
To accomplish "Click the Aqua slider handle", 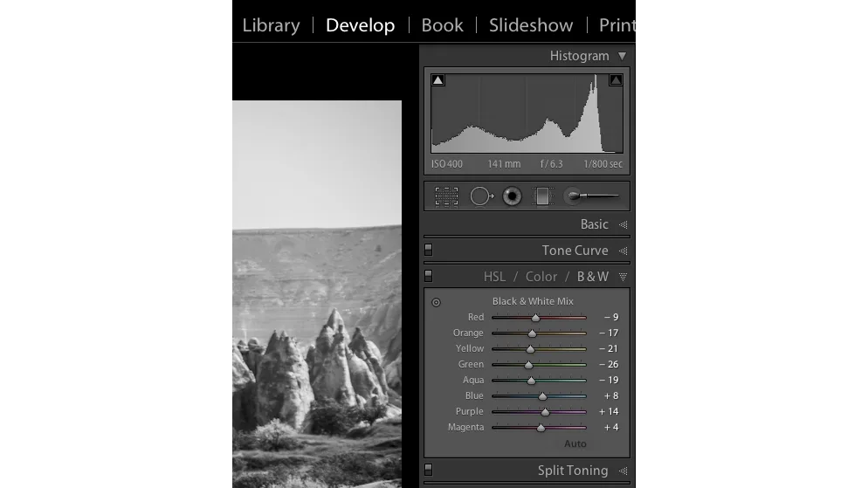I will [532, 381].
